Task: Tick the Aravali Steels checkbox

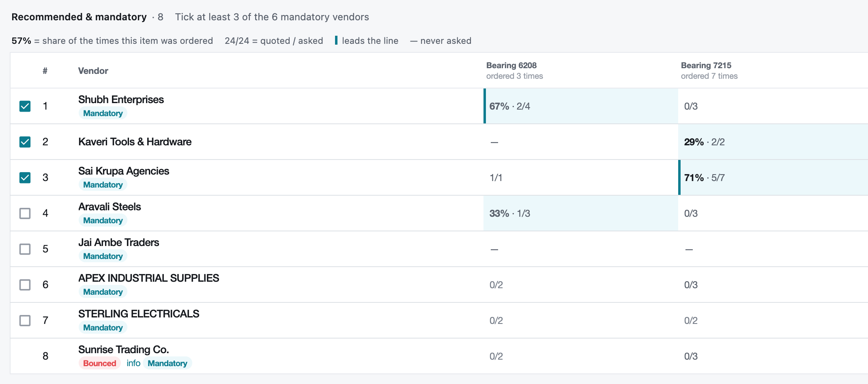Action: point(25,214)
